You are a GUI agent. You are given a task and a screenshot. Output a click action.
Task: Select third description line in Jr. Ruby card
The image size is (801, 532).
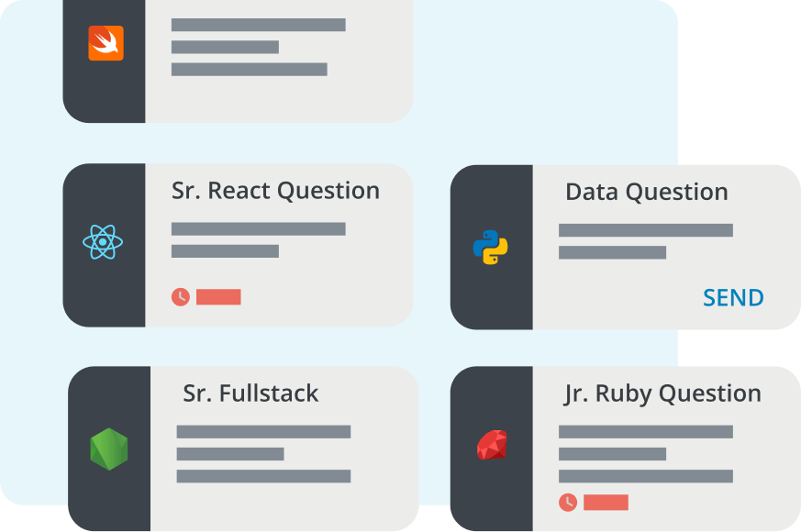point(646,476)
